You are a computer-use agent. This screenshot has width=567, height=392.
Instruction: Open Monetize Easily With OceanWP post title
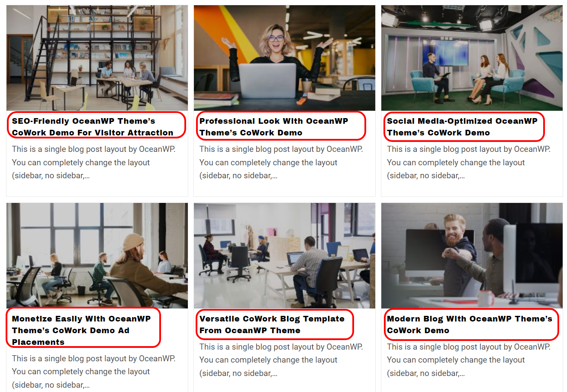(81, 330)
